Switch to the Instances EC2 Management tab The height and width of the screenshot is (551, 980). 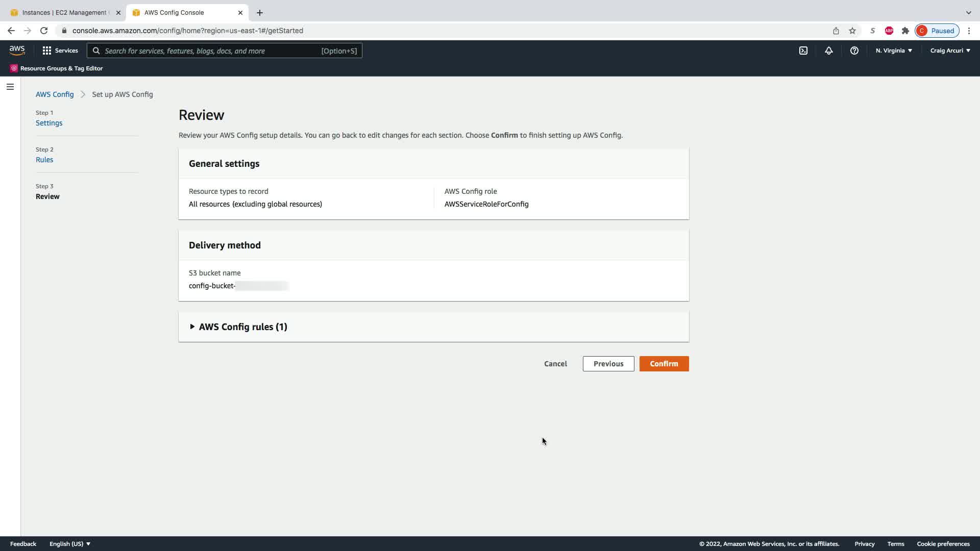[x=64, y=12]
